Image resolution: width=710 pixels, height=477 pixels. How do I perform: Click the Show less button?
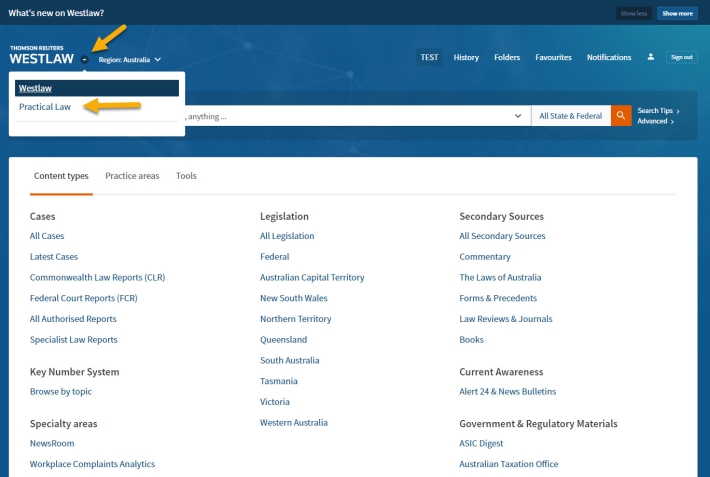[633, 13]
